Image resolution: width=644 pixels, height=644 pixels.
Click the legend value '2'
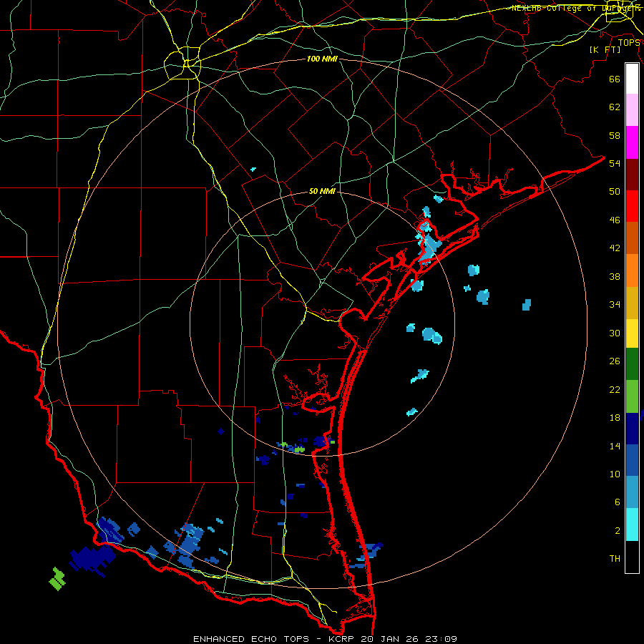[618, 531]
